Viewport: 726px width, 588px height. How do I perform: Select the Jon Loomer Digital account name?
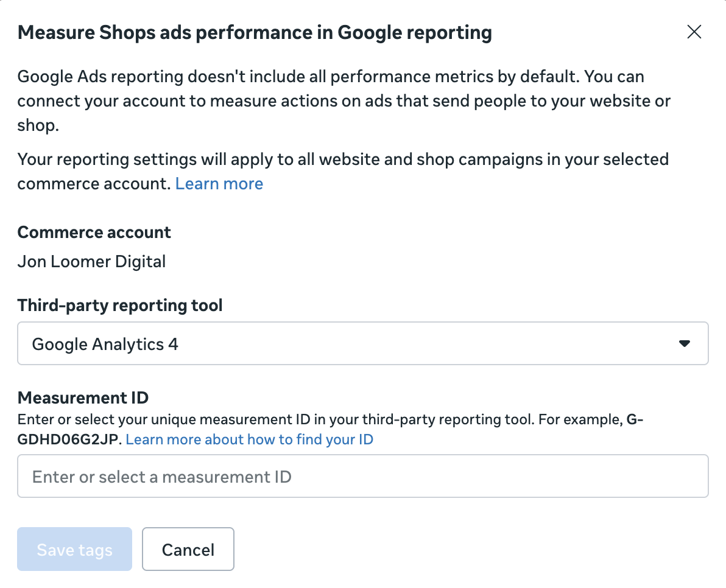[91, 262]
